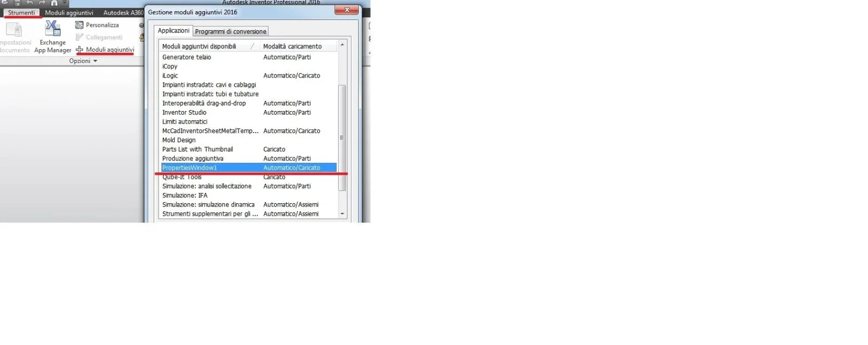The image size is (868, 345).
Task: Switch to Programmi di conversione tab
Action: coord(230,31)
